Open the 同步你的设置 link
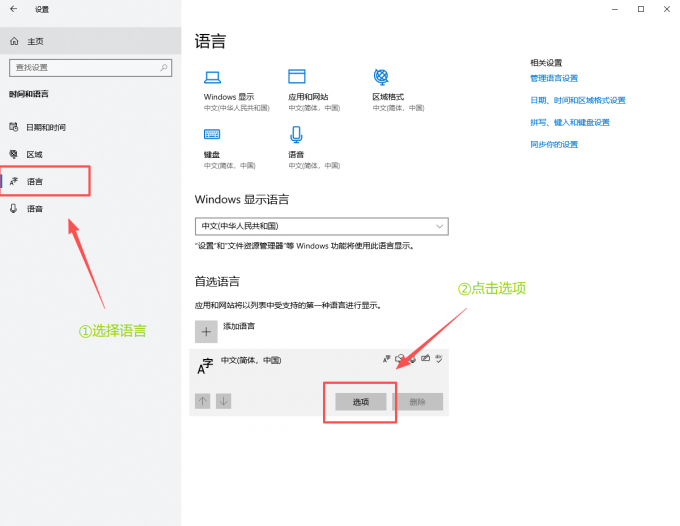680x526 pixels. (x=554, y=145)
